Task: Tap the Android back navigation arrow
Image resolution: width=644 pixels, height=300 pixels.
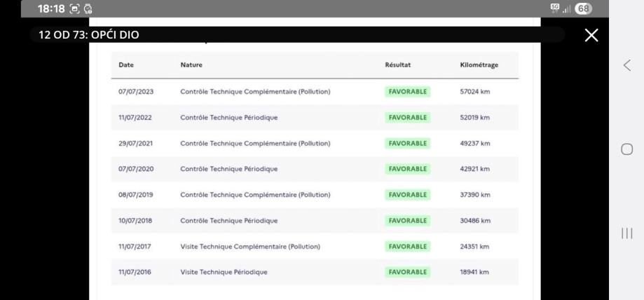Action: point(627,66)
